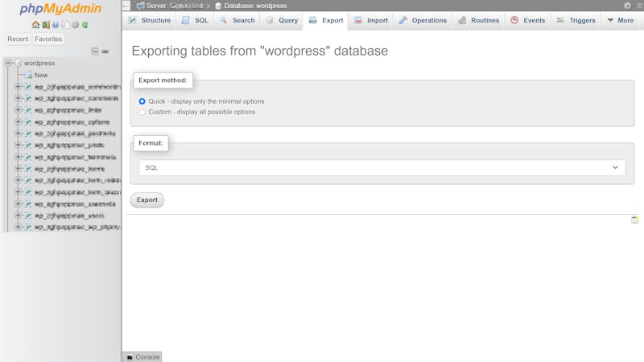Open the MySQL documentation page icon

[65, 25]
